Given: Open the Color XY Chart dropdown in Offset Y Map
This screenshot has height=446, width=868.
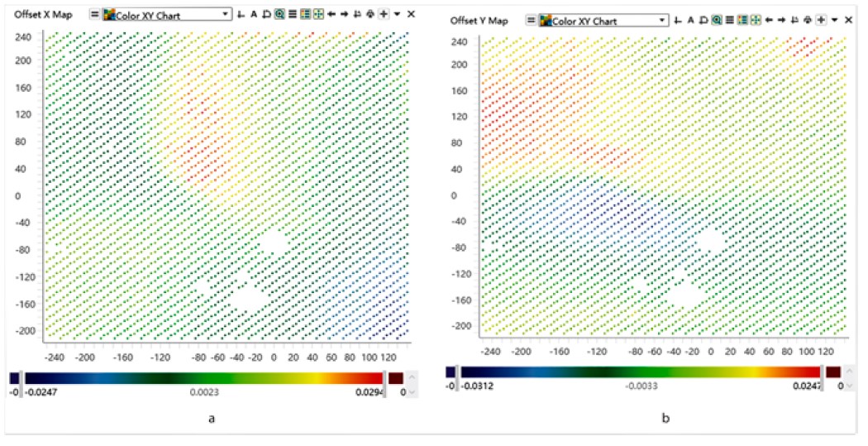Looking at the screenshot, I should pyautogui.click(x=603, y=21).
